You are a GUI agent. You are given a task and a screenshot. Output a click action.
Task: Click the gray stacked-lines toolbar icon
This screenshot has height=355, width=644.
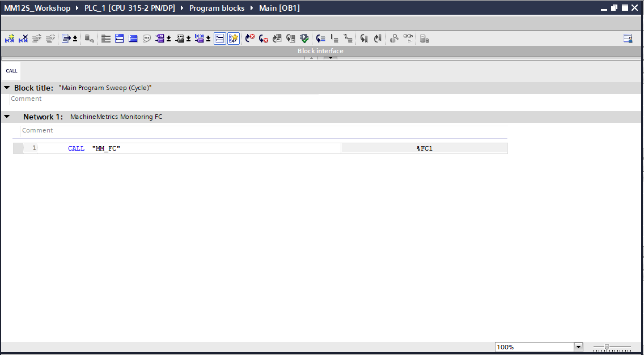[x=106, y=39]
